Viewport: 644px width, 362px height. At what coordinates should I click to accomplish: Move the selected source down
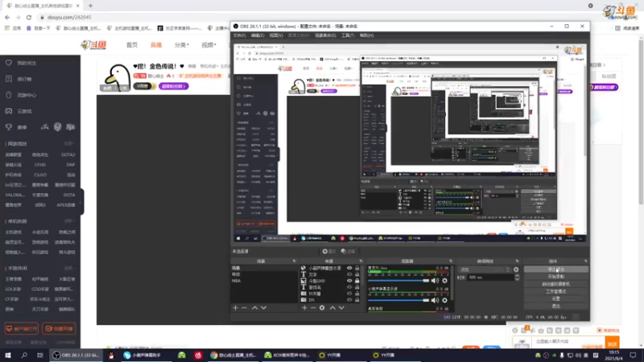coord(341,307)
